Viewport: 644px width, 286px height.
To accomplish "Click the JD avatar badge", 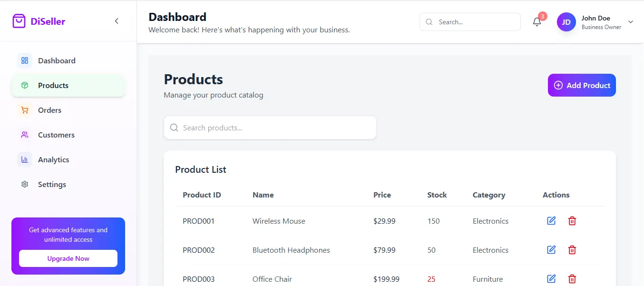I will click(566, 22).
